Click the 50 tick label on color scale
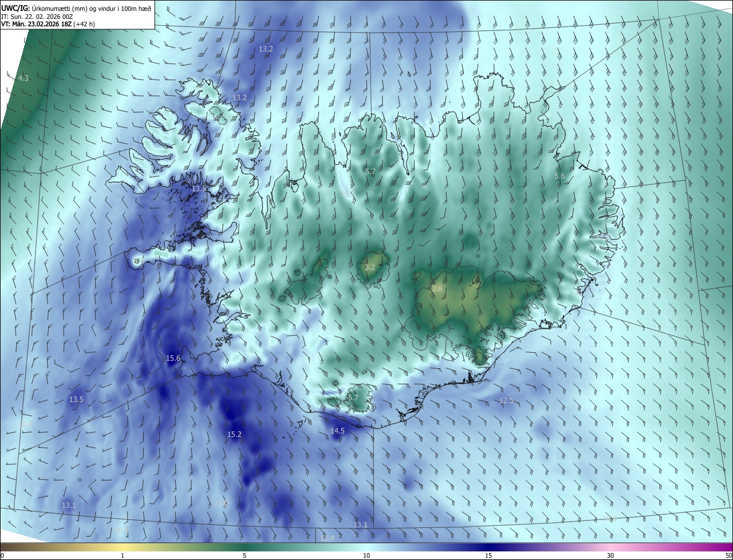 (728, 555)
